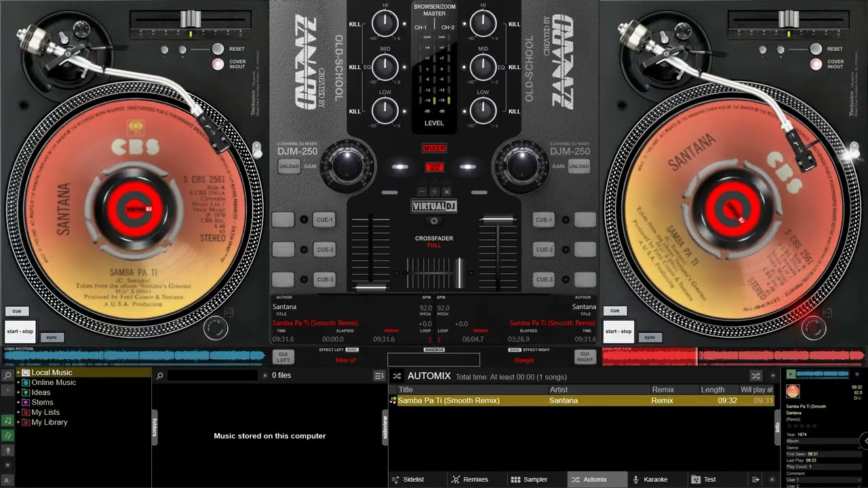The image size is (868, 488).
Task: Toggle right channel LOW KILL
Action: click(x=514, y=111)
